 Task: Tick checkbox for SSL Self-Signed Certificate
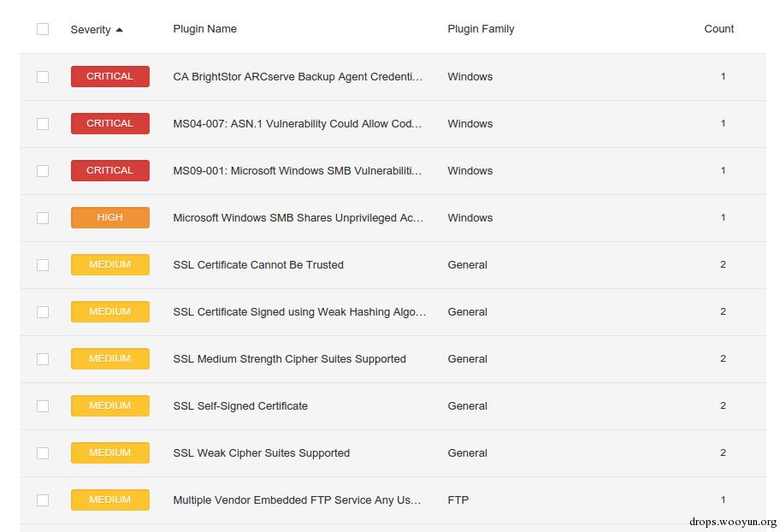click(x=43, y=406)
